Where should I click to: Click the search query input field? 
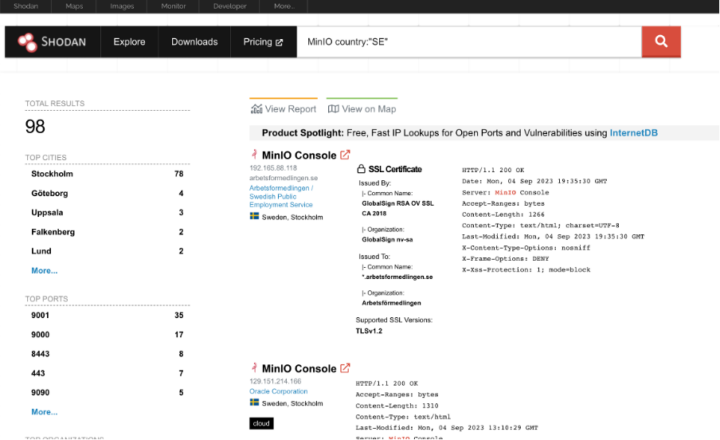469,42
